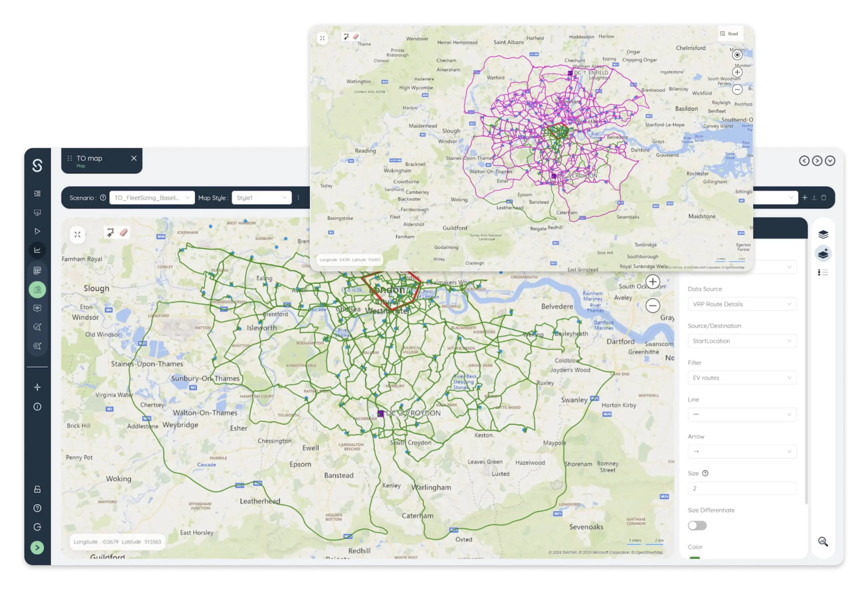Open the info circle icon in sidebar
This screenshot has width=868, height=590.
tap(37, 406)
